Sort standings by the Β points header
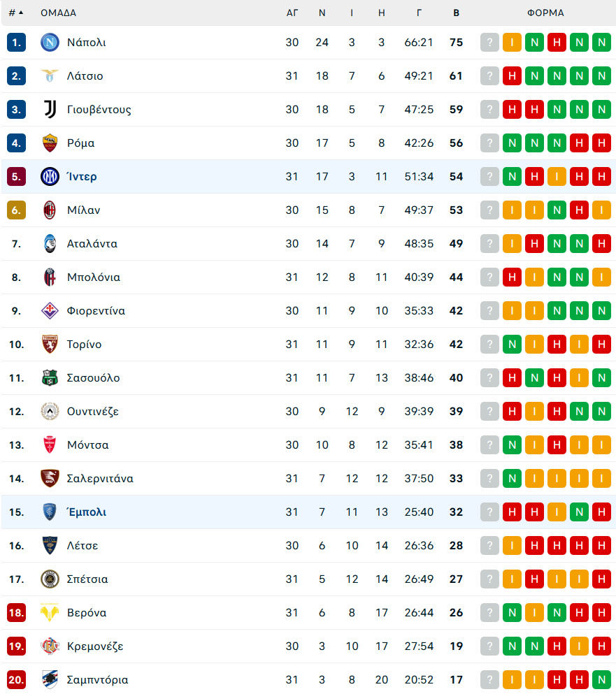The height and width of the screenshot is (694, 616). tap(456, 13)
